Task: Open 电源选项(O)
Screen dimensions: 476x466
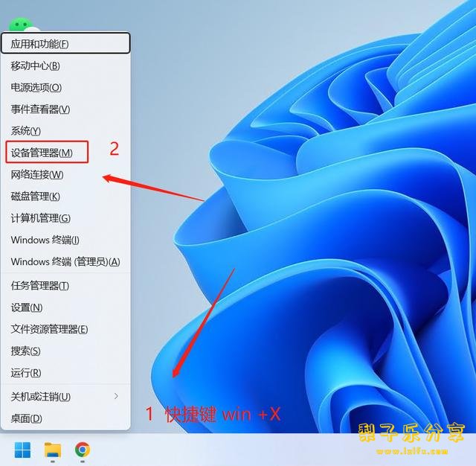Action: click(66, 88)
